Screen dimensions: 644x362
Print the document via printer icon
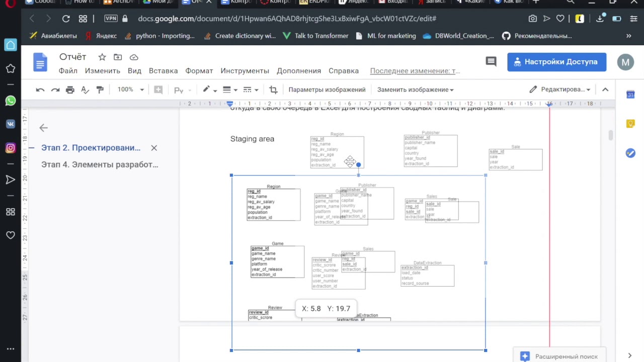coord(70,89)
